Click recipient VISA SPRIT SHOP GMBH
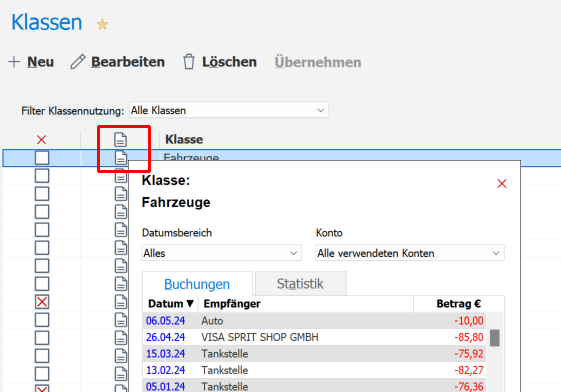The image size is (561, 392). (x=260, y=337)
